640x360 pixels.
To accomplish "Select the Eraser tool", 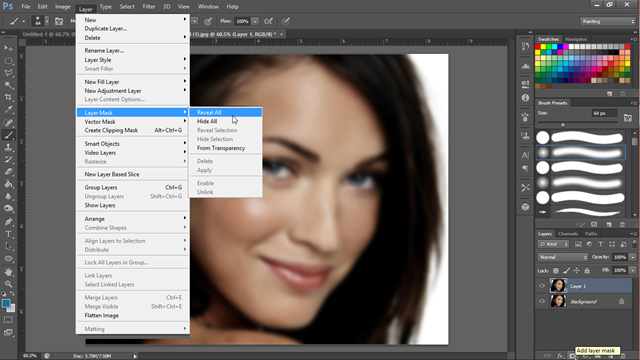I will pyautogui.click(x=8, y=172).
